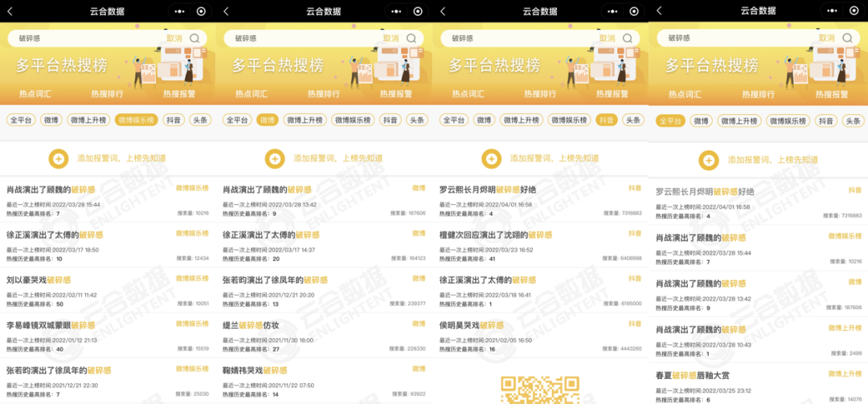868x404 pixels.
Task: Open 缇兰破碎感仿妆 entry
Action: click(x=325, y=336)
